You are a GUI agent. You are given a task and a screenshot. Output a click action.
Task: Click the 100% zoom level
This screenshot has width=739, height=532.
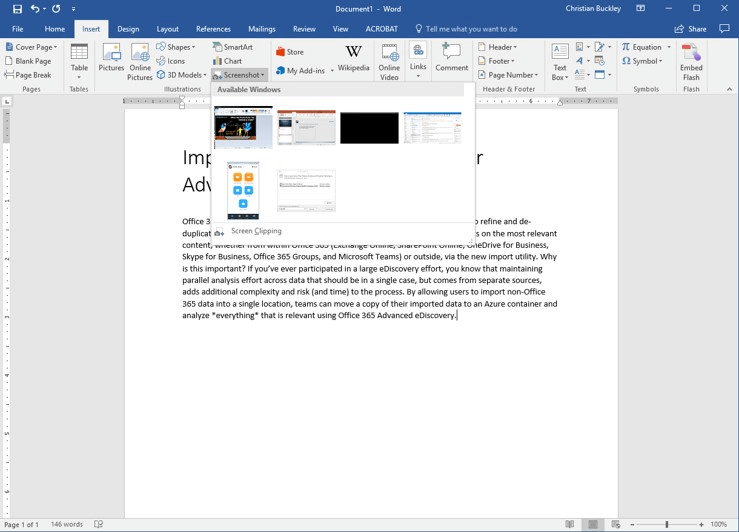tap(718, 524)
